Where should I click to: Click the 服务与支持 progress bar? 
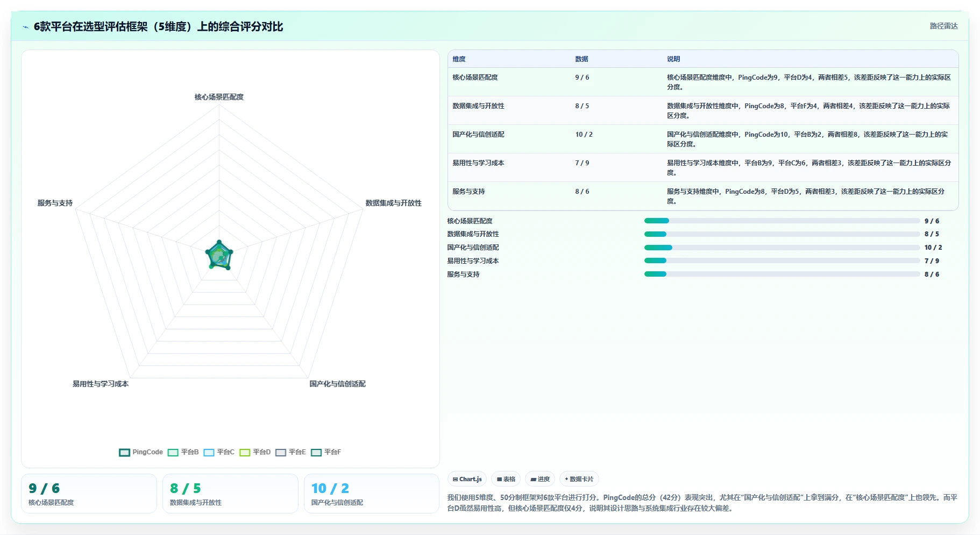click(782, 274)
